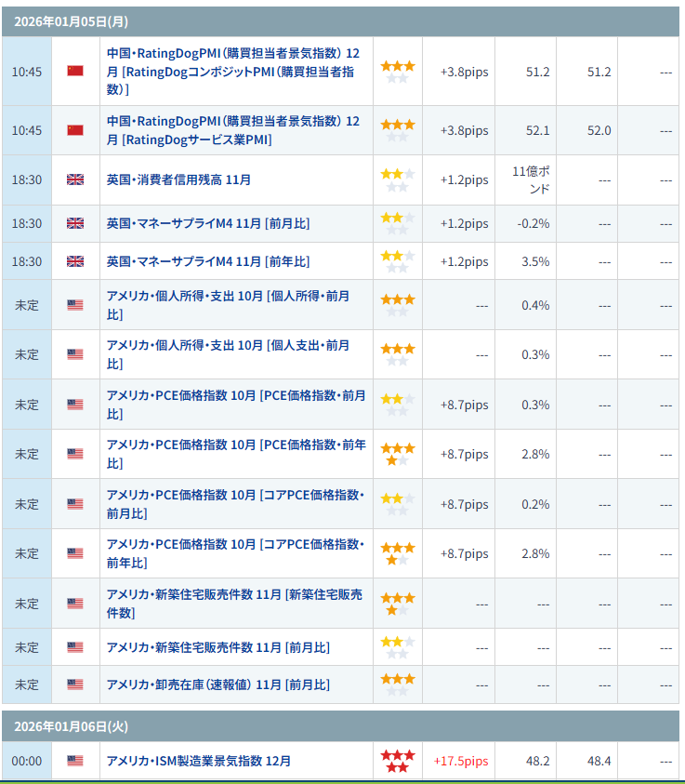Viewport: 685px width, 784px height.
Task: Click China flag in RatingDog Composite PMI row
Action: (x=75, y=72)
